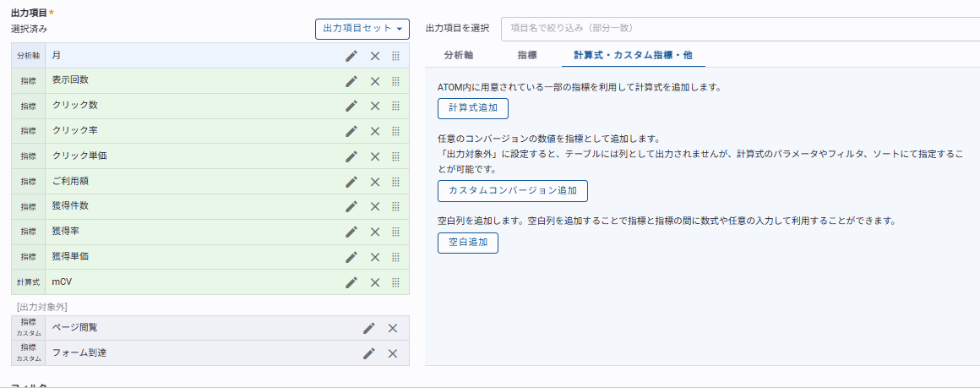Click pencil icon for 表示回数
Viewport: 980px width, 388px height.
351,81
